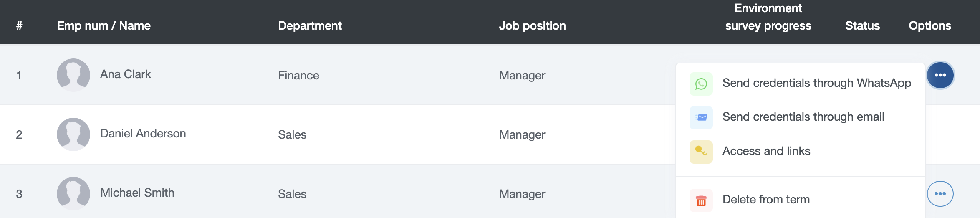
Task: Open Ana Clark employee name link
Action: [x=126, y=74]
